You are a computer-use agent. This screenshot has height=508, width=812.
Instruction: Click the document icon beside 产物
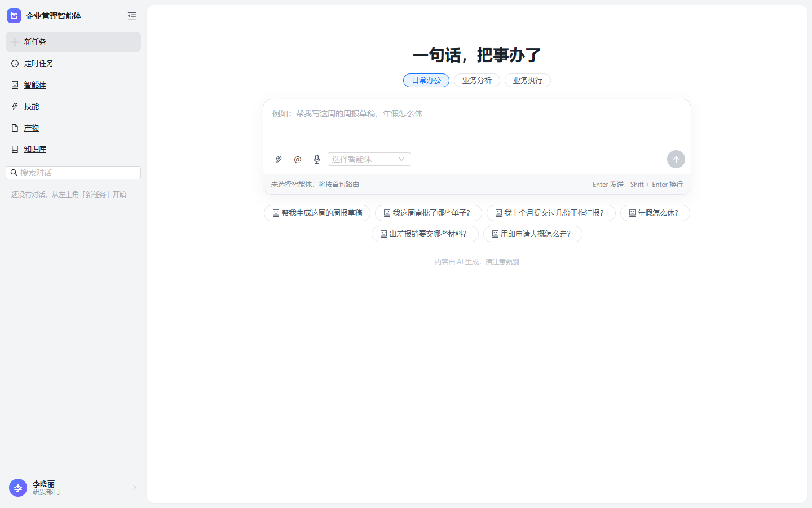coord(15,128)
